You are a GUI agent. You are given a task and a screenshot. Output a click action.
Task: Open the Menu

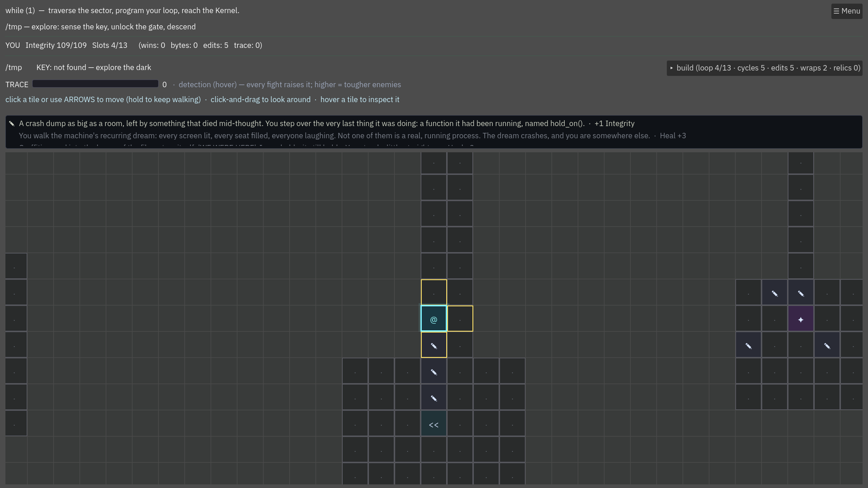(847, 11)
